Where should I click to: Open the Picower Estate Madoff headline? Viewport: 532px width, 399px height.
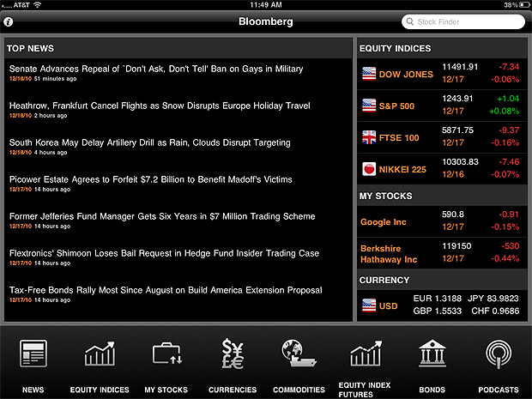coord(151,179)
